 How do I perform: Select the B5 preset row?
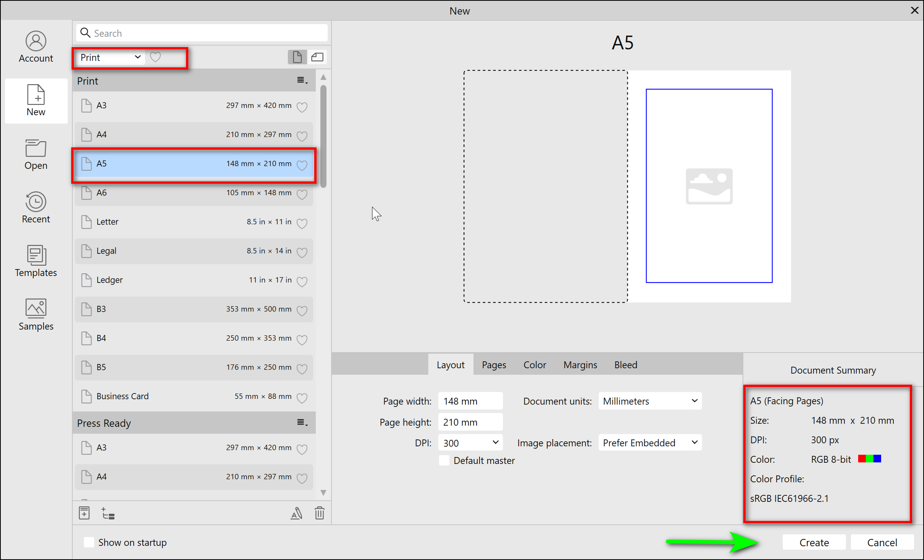[194, 367]
